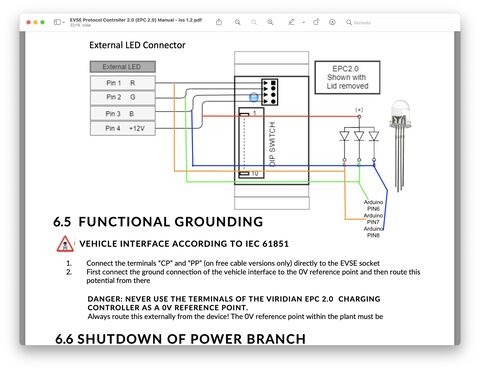Select the highlight pen tool
Screen dimensions: 480x371
[291, 22]
